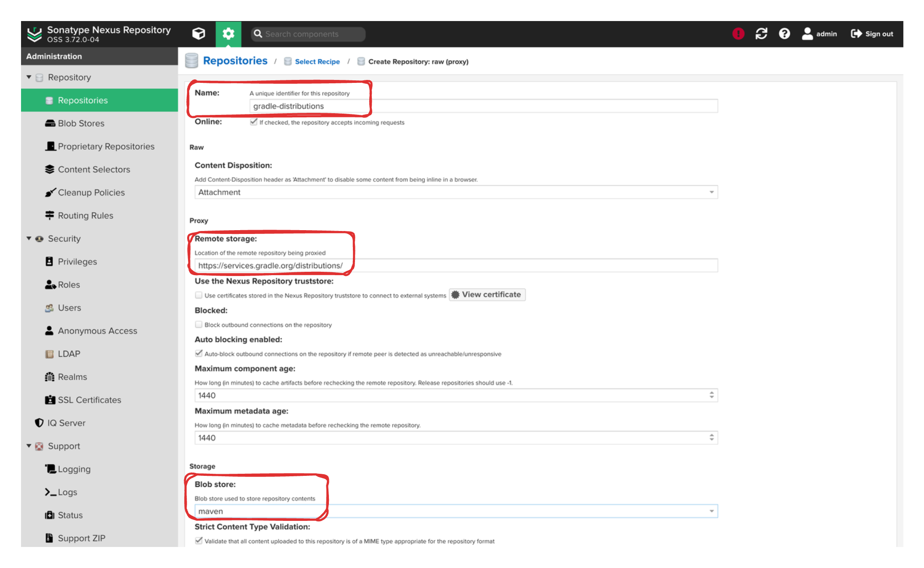Click the Administration gear icon
This screenshot has width=924, height=568.
pos(228,34)
